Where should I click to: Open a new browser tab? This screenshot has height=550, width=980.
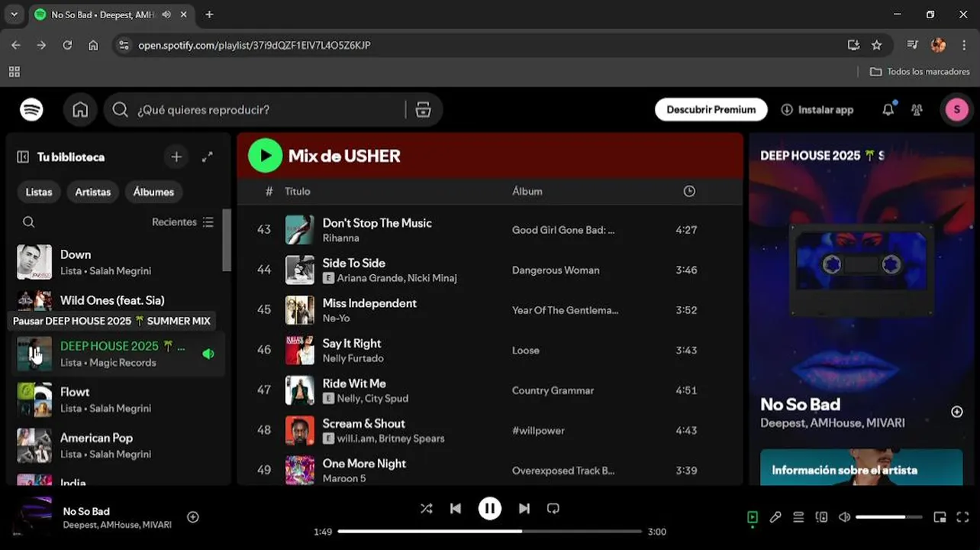coord(209,15)
